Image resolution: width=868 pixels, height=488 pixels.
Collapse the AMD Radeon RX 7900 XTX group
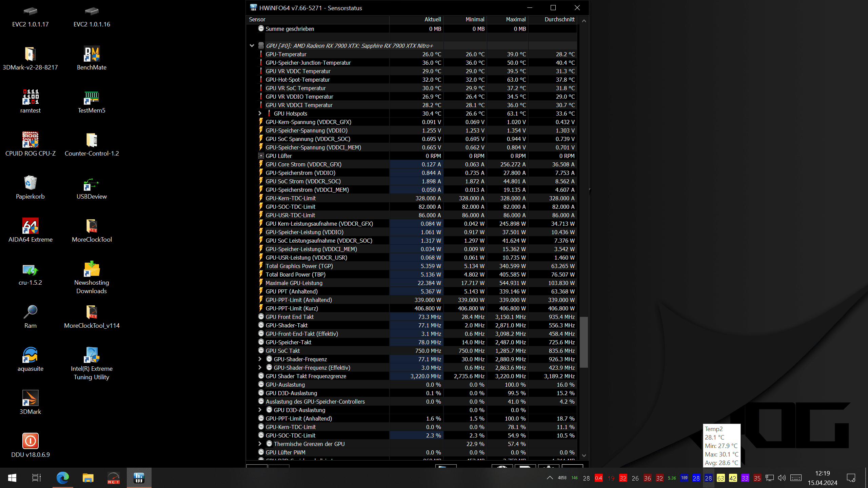coord(252,46)
